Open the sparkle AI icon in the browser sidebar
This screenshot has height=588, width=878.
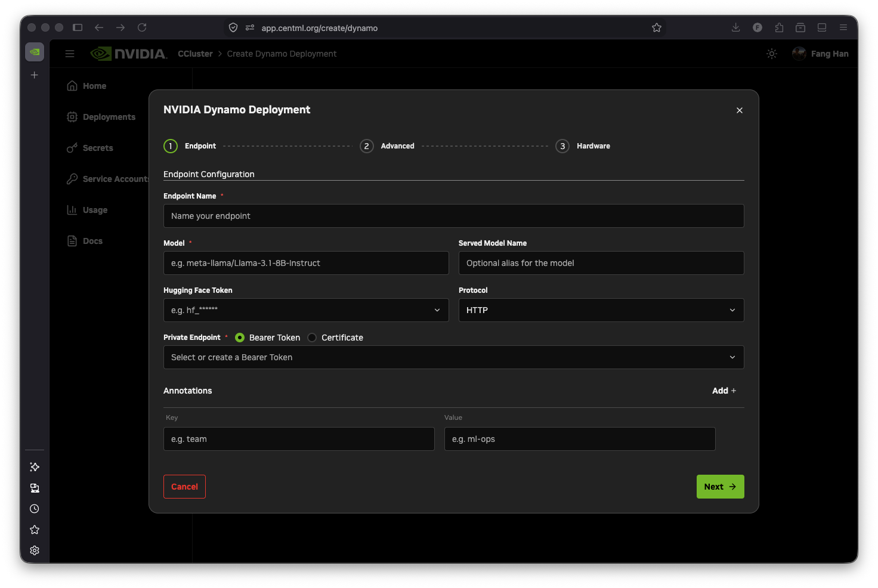click(x=35, y=467)
